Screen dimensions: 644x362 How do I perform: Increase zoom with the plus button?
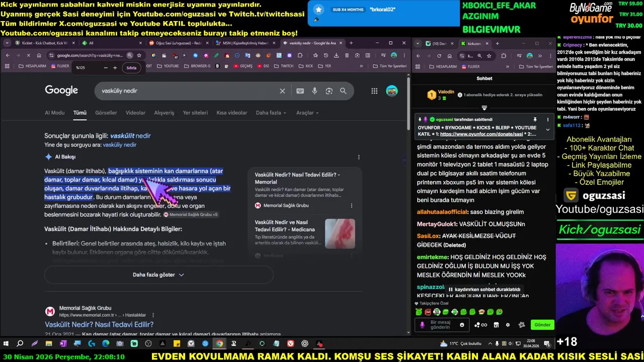pyautogui.click(x=115, y=68)
